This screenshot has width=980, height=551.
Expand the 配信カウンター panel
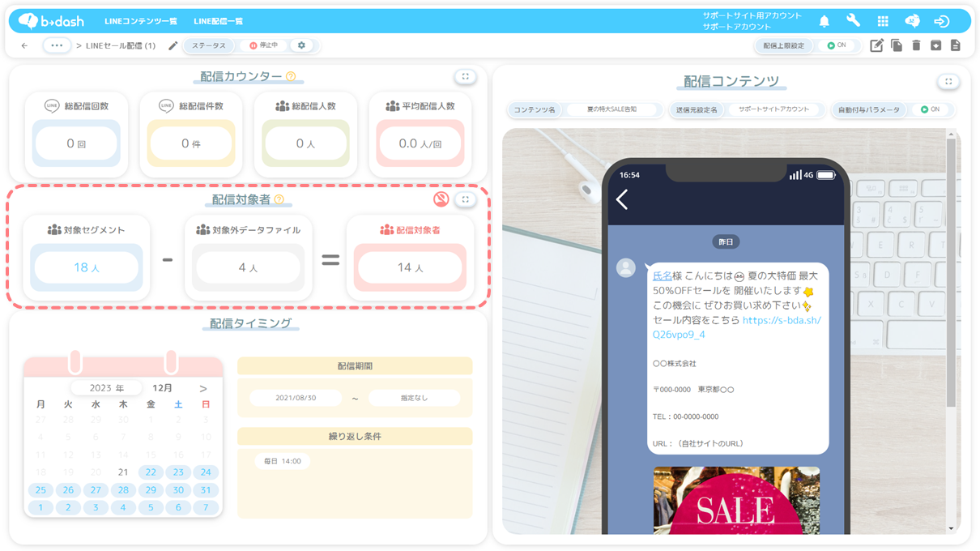point(465,76)
